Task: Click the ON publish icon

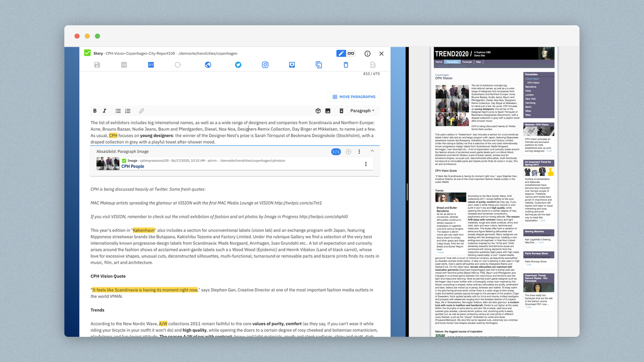Action: (124, 65)
